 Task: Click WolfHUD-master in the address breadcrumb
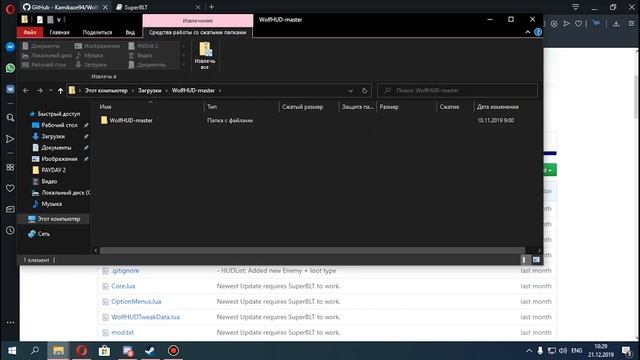coord(193,91)
